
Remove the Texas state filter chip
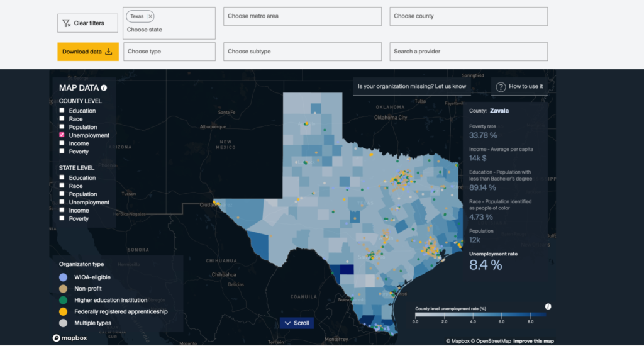tap(150, 16)
